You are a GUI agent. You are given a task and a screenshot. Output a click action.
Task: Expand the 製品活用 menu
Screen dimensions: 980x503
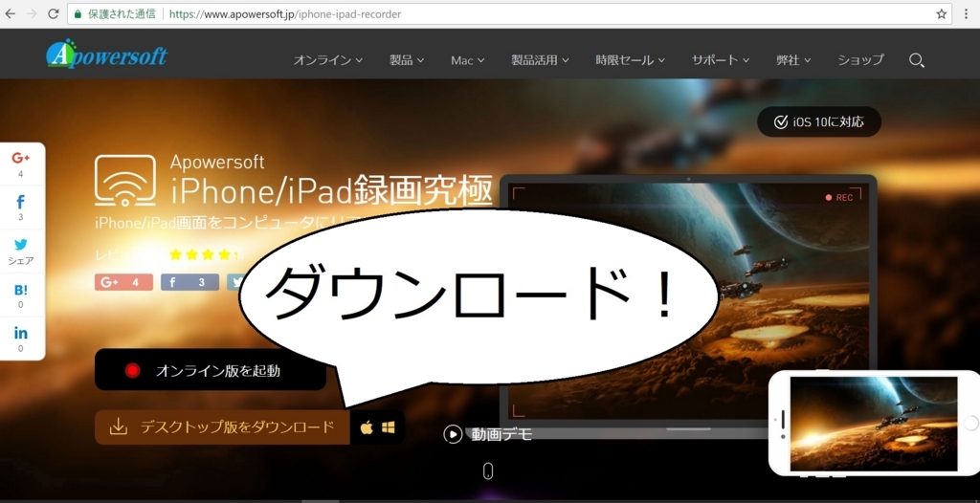click(540, 60)
